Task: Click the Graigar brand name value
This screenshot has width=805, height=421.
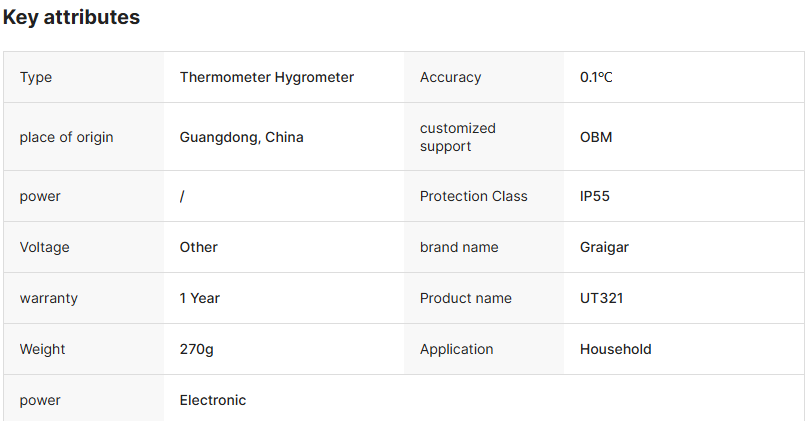Action: click(x=603, y=247)
